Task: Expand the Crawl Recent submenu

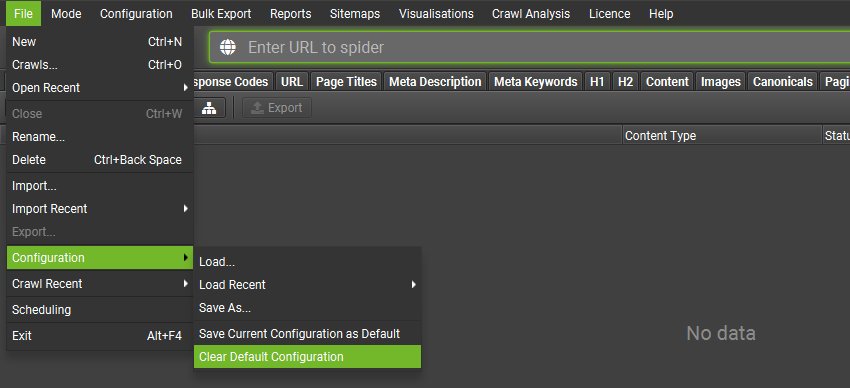Action: tap(100, 283)
